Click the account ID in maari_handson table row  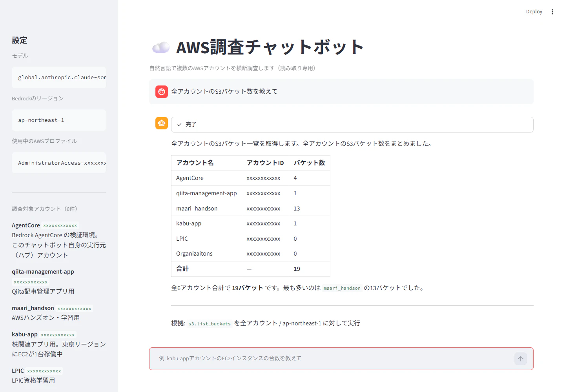pyautogui.click(x=263, y=209)
